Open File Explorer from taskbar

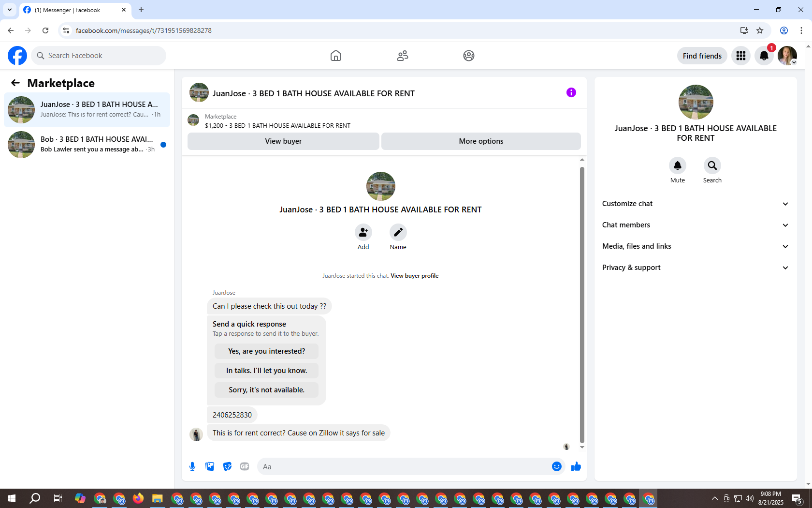157,498
